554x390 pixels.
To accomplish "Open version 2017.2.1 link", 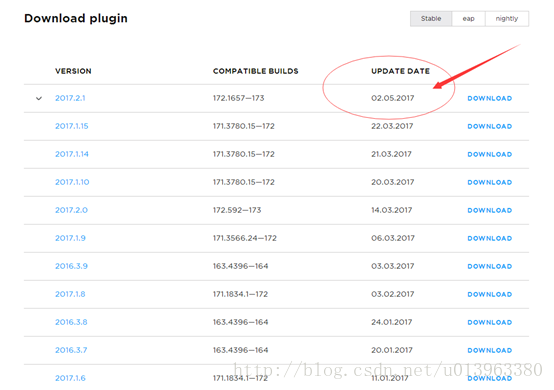I will click(70, 98).
